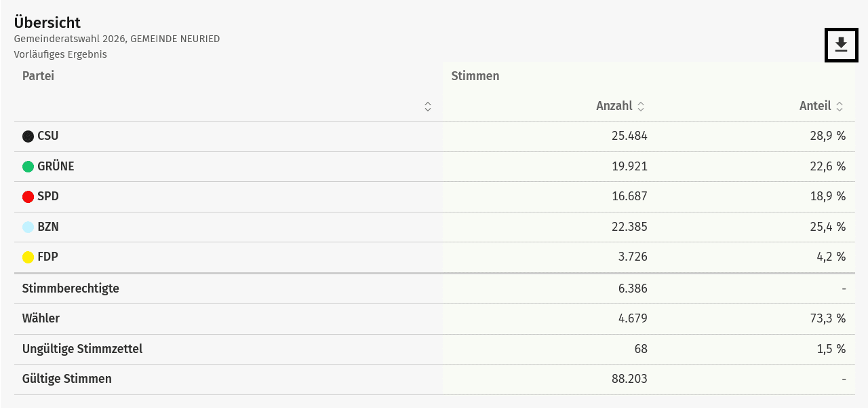The height and width of the screenshot is (408, 868).
Task: Sort table by Partei column arrows
Action: click(x=428, y=107)
